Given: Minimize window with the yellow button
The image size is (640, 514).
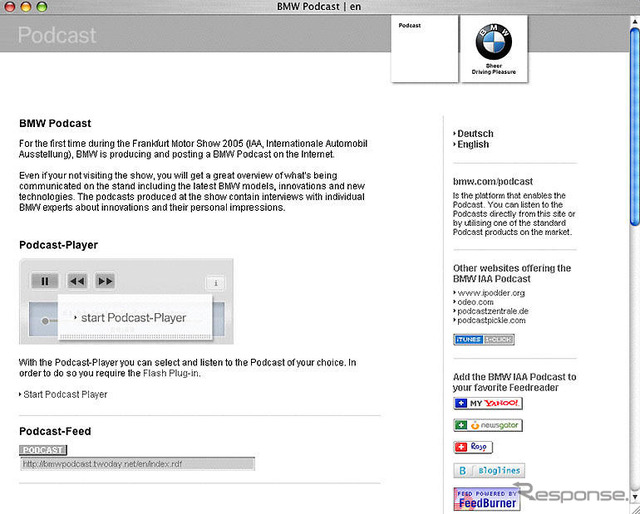Looking at the screenshot, I should pyautogui.click(x=26, y=7).
